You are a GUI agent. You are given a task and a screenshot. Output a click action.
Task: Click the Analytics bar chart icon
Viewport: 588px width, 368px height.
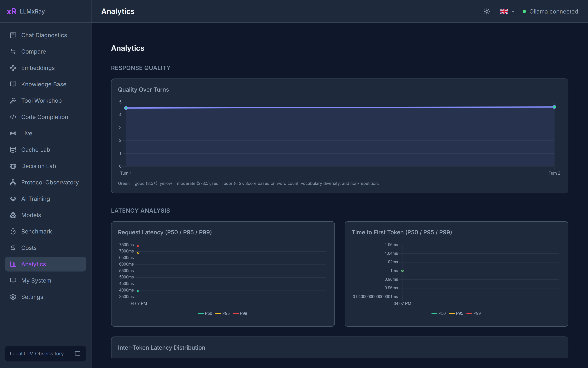point(13,264)
